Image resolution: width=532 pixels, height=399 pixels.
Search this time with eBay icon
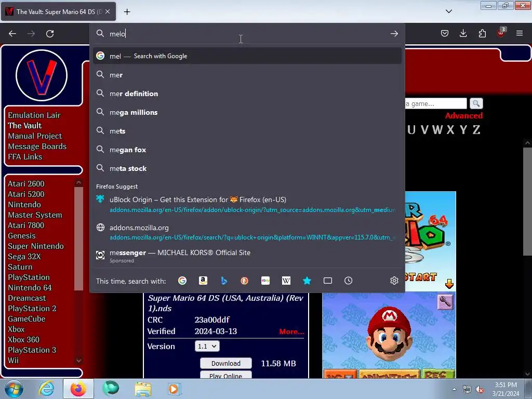tap(265, 281)
